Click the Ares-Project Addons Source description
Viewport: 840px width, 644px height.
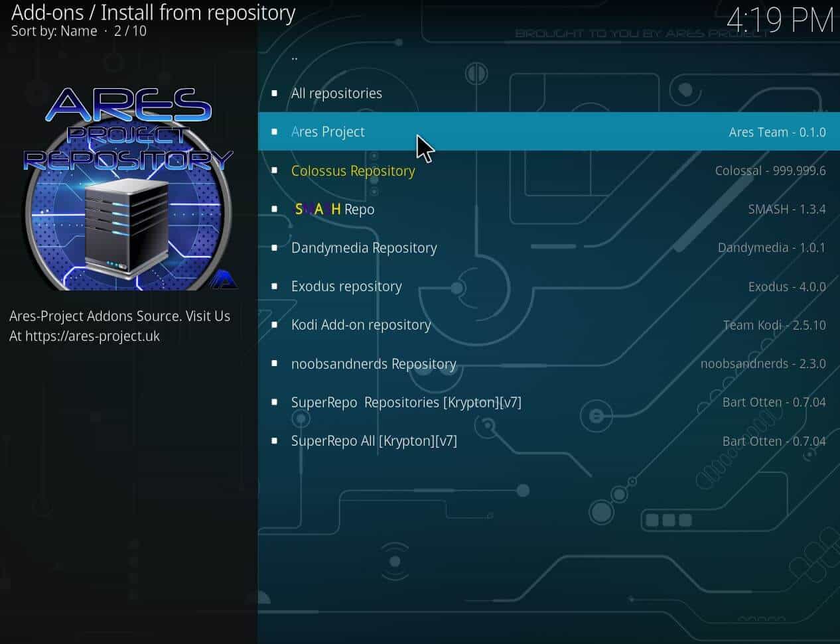[119, 326]
